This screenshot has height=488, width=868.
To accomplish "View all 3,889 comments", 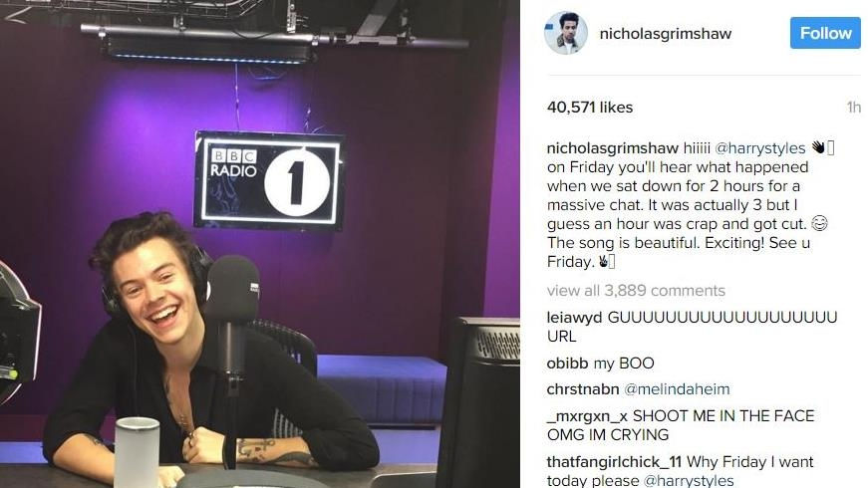I will [636, 291].
